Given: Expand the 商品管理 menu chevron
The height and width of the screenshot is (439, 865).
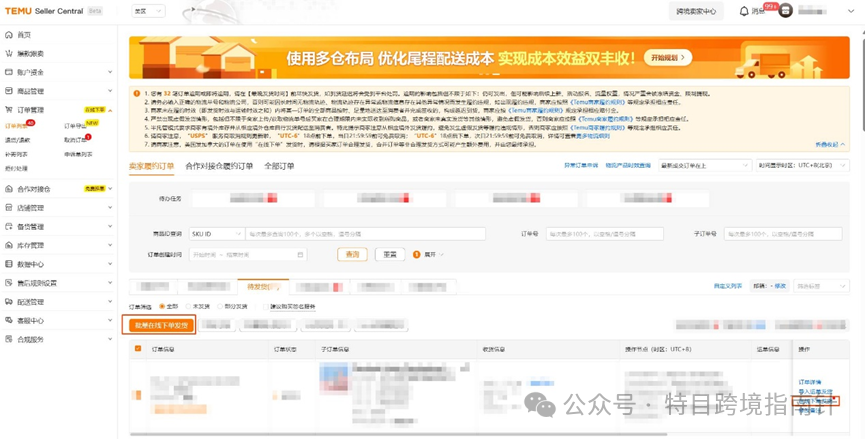Looking at the screenshot, I should 110,91.
